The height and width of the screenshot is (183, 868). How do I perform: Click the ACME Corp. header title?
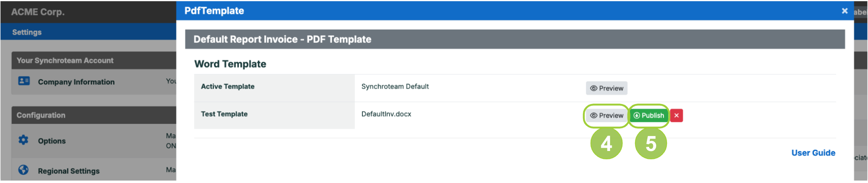[38, 12]
